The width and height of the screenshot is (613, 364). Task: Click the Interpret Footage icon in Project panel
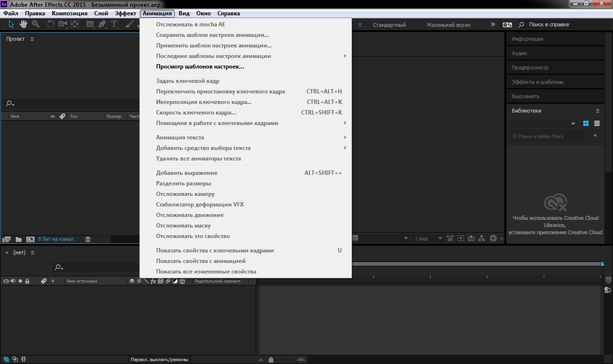(x=6, y=239)
